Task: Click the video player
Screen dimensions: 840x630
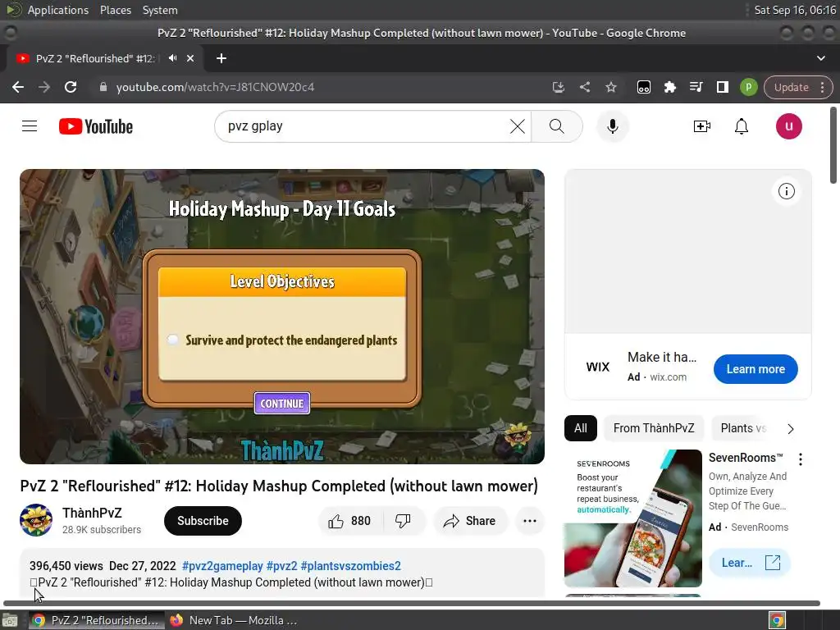Action: (282, 317)
